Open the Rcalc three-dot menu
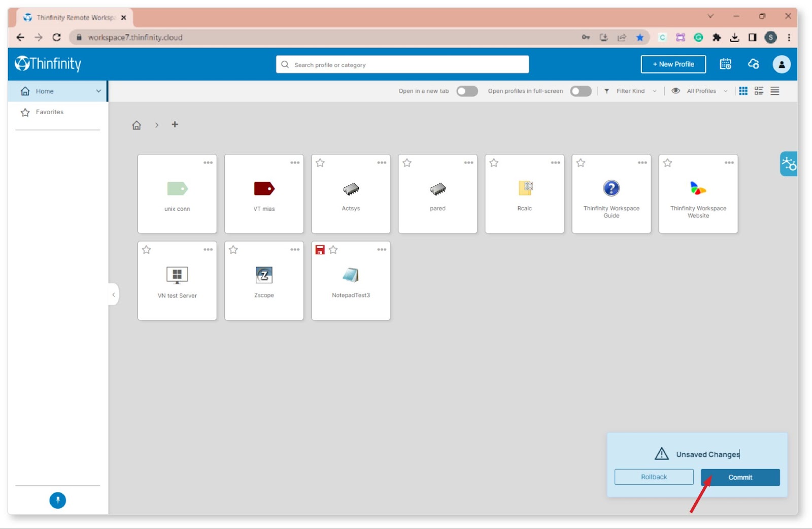This screenshot has height=529, width=812. [555, 163]
